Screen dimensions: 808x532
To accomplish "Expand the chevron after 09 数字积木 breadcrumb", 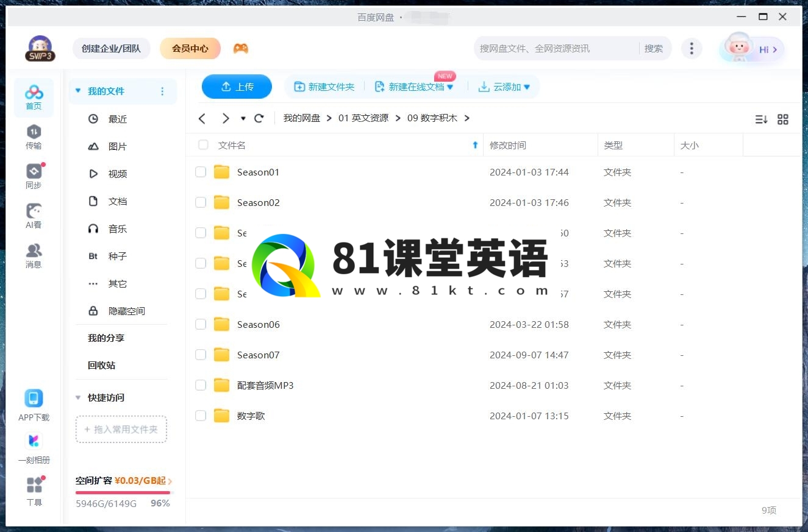I will pos(467,118).
